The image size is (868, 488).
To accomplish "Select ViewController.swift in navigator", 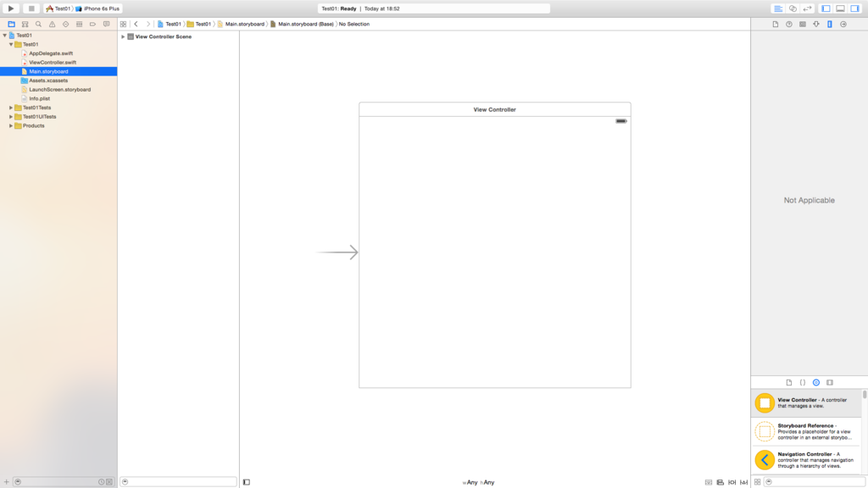I will coord(53,63).
